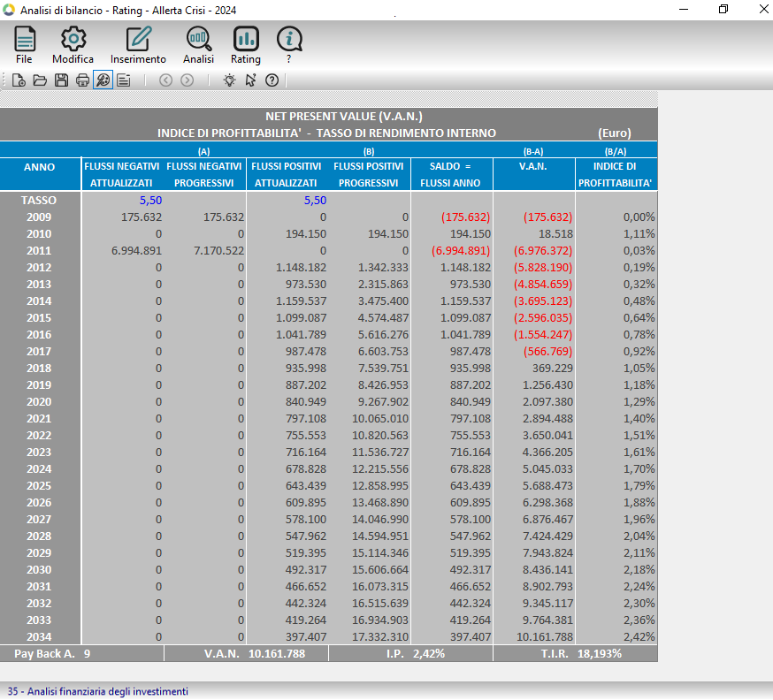Viewport: 773px width, 700px height.
Task: Click the I.P. 2,42% summary cell
Action: [410, 654]
